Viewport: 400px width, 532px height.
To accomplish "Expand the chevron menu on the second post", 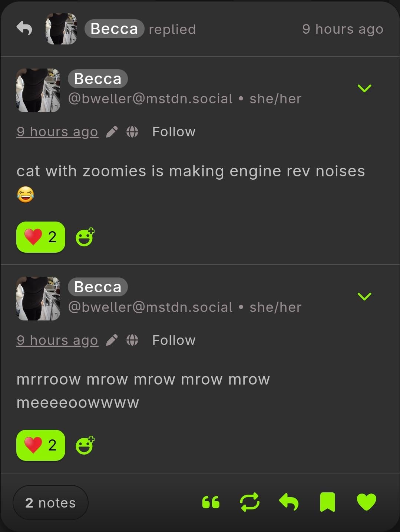I will point(364,296).
